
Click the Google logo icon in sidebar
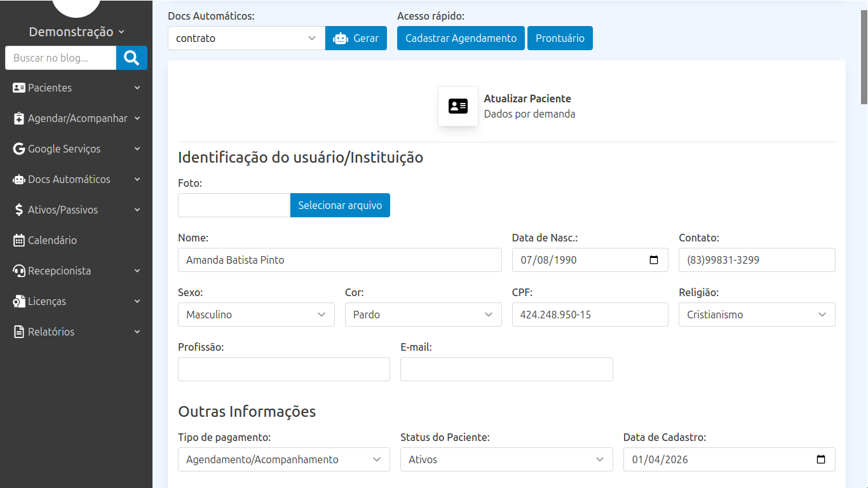(19, 149)
